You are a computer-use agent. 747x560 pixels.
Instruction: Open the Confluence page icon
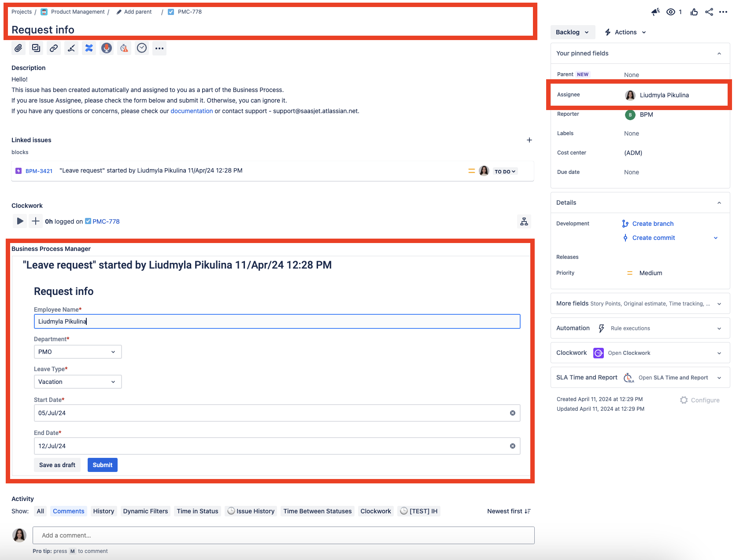pos(89,48)
